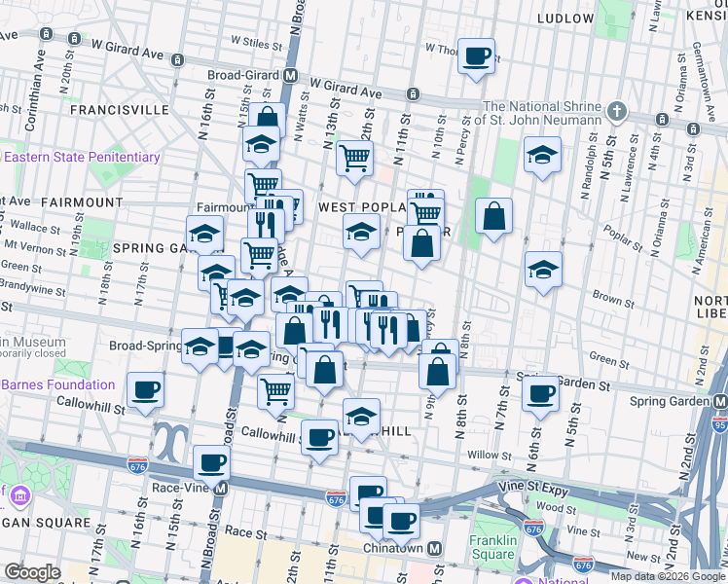Image resolution: width=728 pixels, height=584 pixels.
Task: Click the W Stiles St label
Action: point(257,44)
